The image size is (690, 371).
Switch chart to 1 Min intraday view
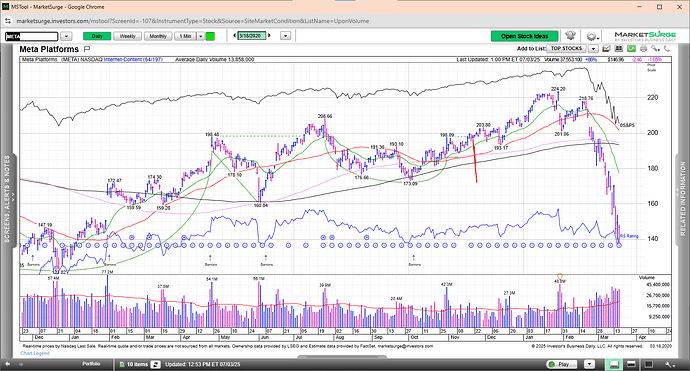tap(185, 36)
